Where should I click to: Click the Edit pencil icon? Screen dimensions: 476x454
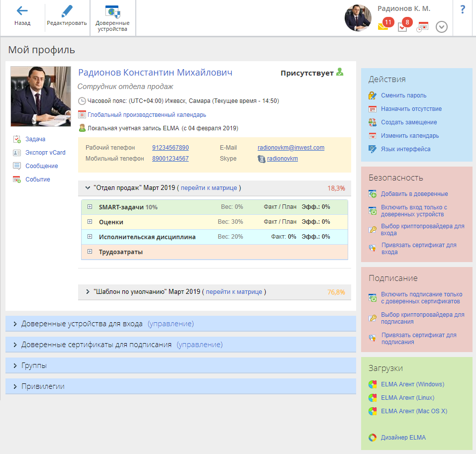pyautogui.click(x=67, y=11)
